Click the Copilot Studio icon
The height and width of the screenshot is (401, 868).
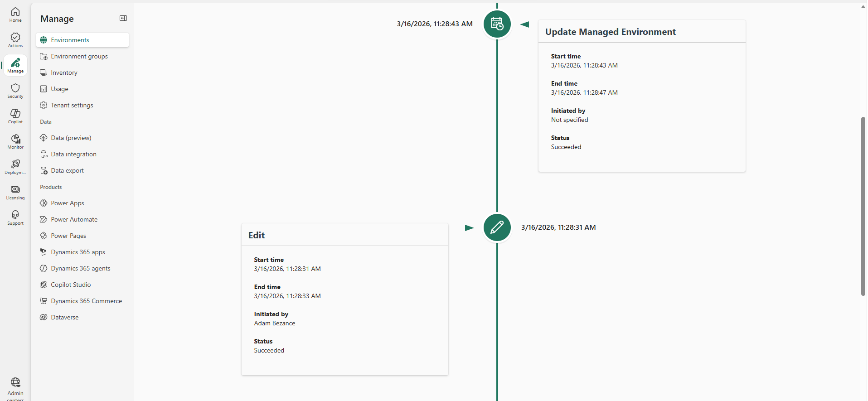[44, 285]
